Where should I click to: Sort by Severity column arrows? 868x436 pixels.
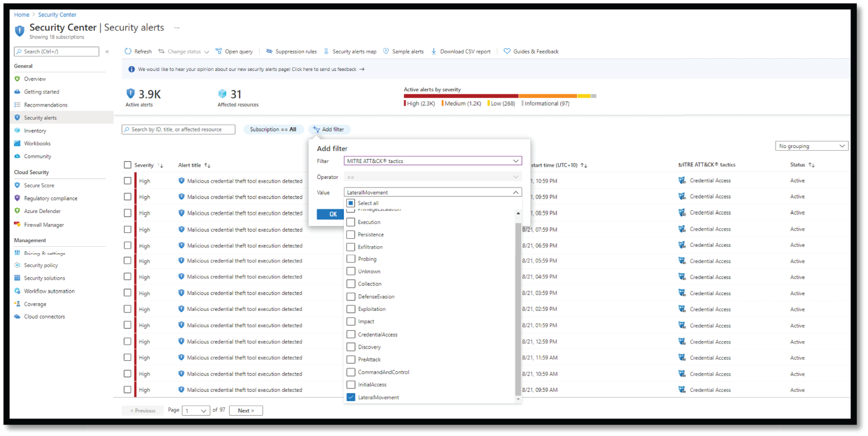pyautogui.click(x=161, y=166)
